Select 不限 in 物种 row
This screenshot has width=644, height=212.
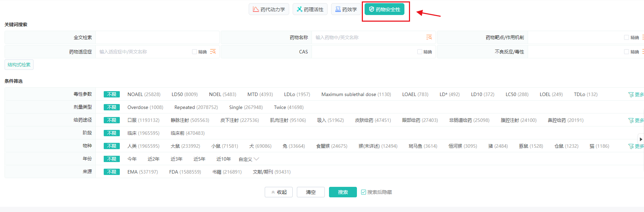112,146
